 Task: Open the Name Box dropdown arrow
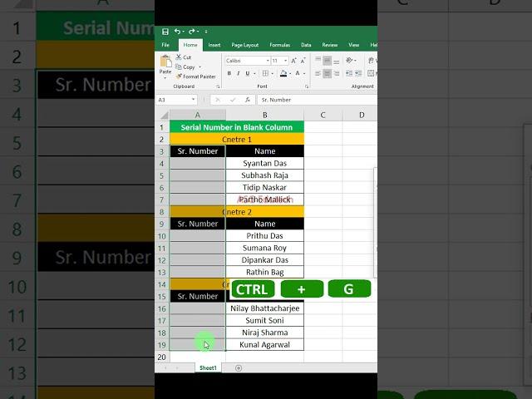tap(194, 100)
